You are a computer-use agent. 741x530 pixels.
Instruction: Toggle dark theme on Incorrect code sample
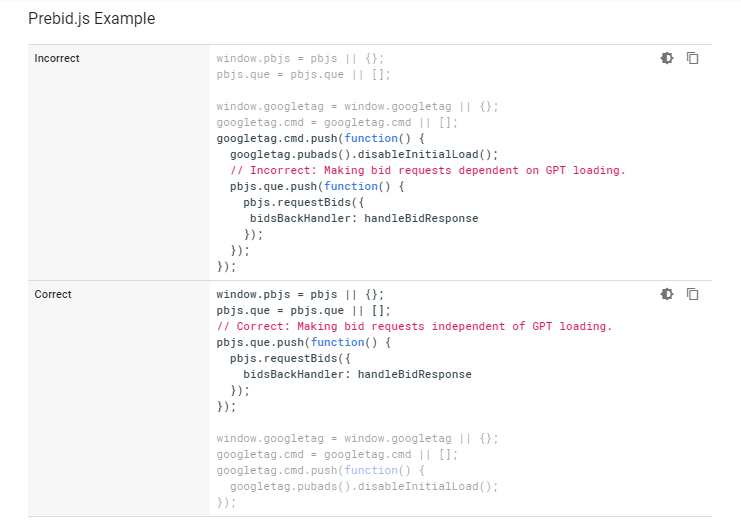coord(667,58)
